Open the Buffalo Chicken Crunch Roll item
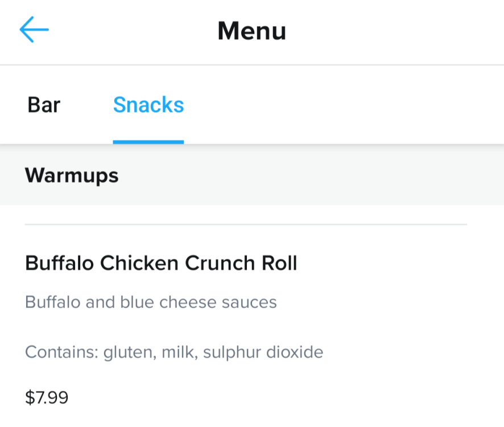 pyautogui.click(x=161, y=263)
